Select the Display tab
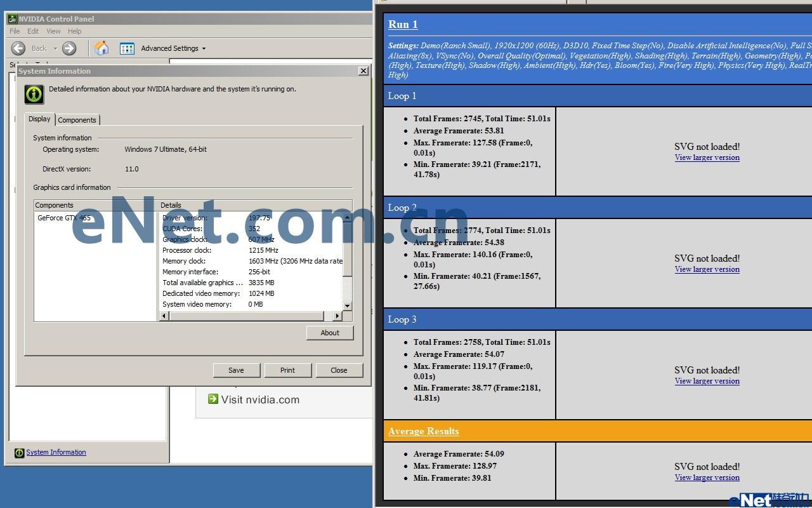The width and height of the screenshot is (812, 508). 39,119
